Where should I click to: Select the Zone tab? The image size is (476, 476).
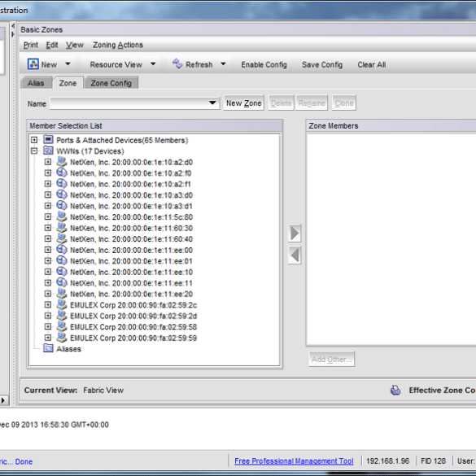[68, 83]
